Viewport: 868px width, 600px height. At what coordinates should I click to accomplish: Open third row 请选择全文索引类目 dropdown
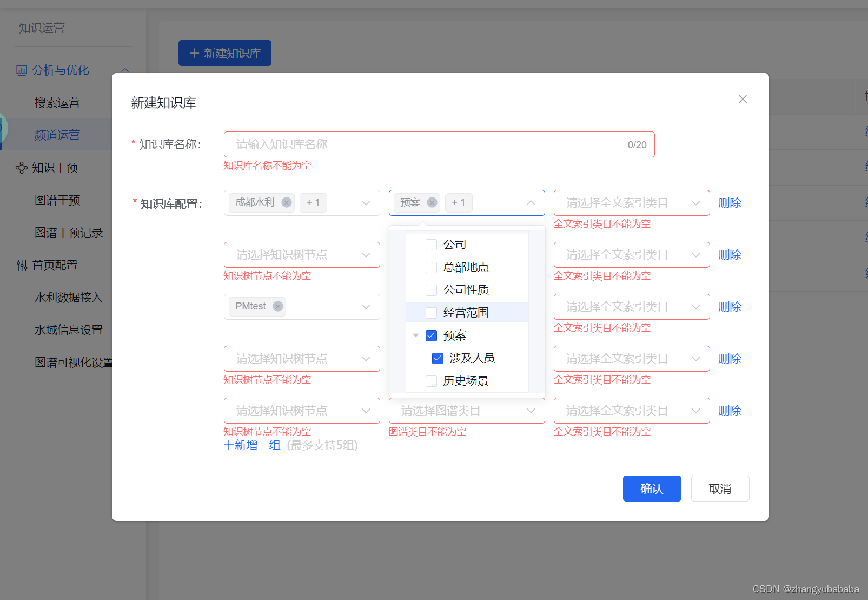click(632, 307)
